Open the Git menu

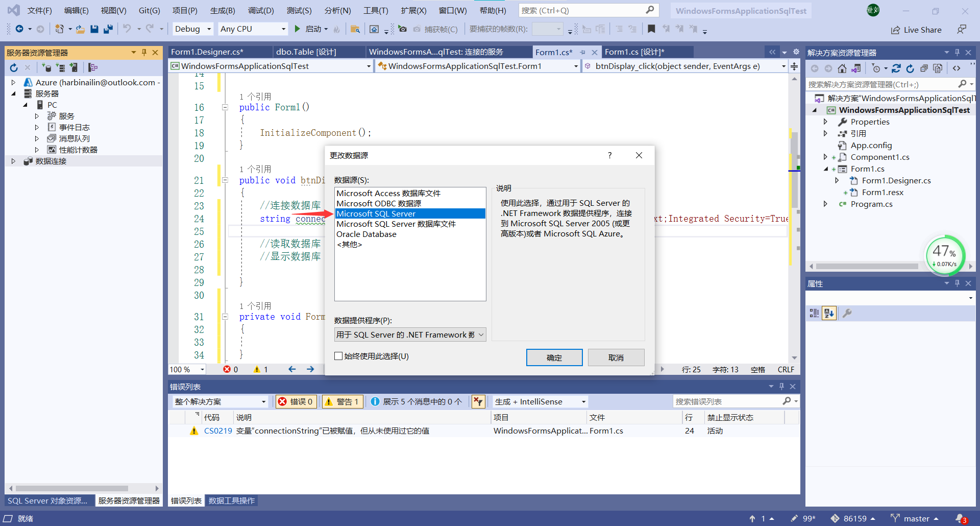pos(149,10)
